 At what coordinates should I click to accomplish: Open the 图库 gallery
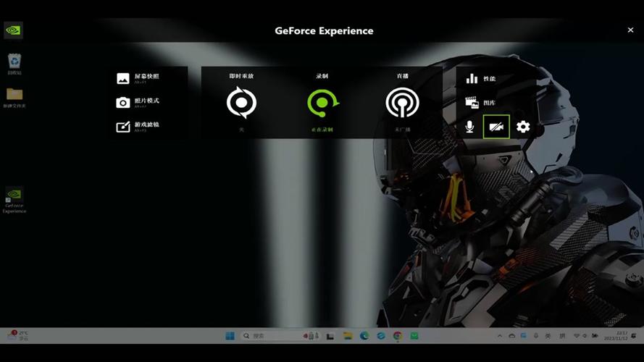click(x=480, y=103)
